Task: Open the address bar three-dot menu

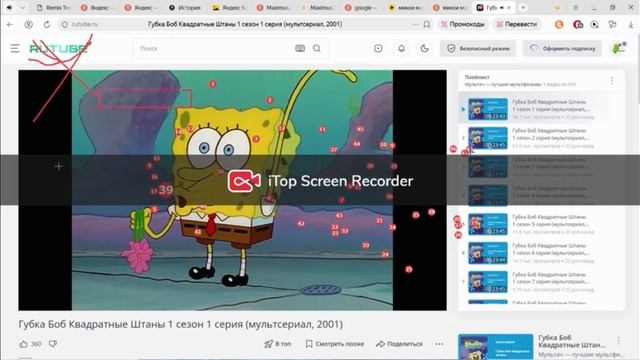Action: pos(415,24)
